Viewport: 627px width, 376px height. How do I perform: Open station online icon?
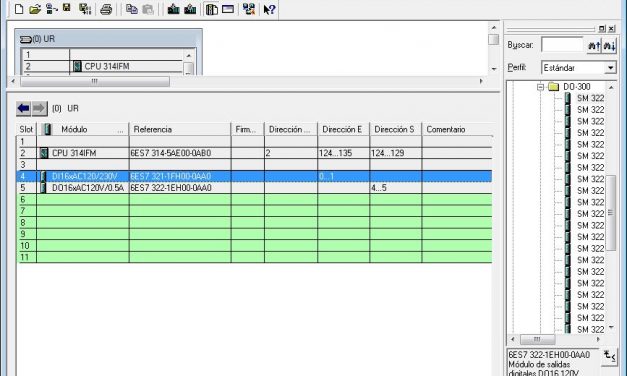51,9
